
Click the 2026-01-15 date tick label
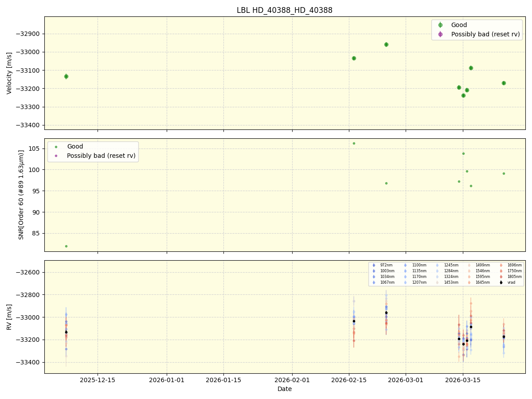(x=223, y=380)
